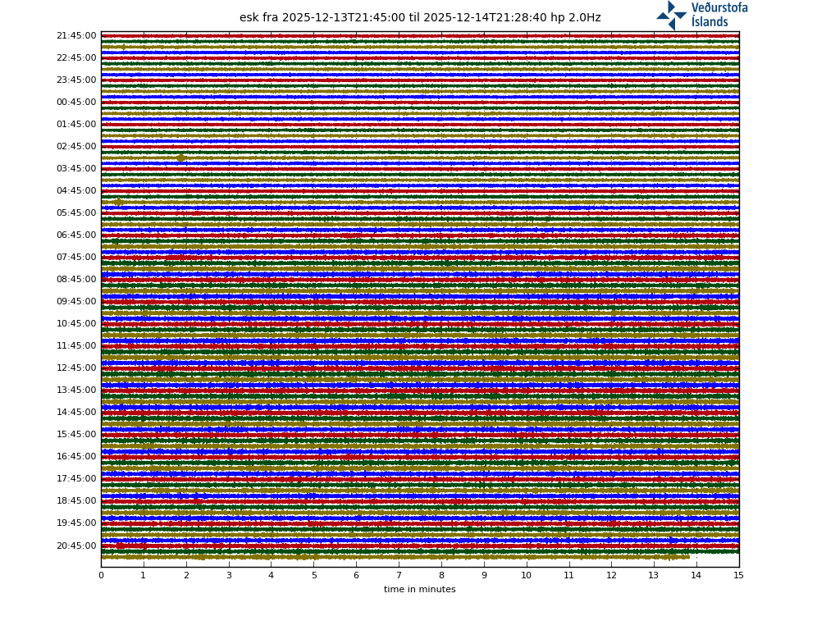Screen dimensions: 840x630
Task: Click the 0 tick on the minutes axis
Action: (101, 576)
